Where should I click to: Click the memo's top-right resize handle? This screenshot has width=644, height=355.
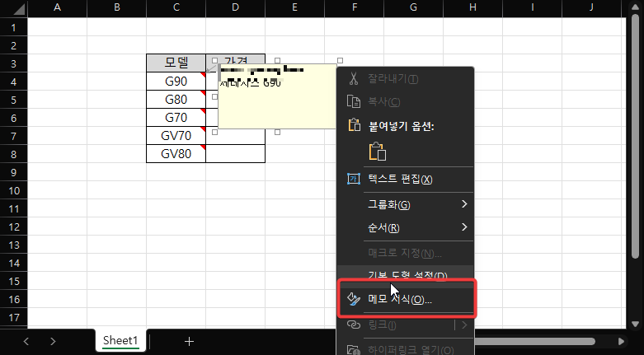(x=340, y=61)
